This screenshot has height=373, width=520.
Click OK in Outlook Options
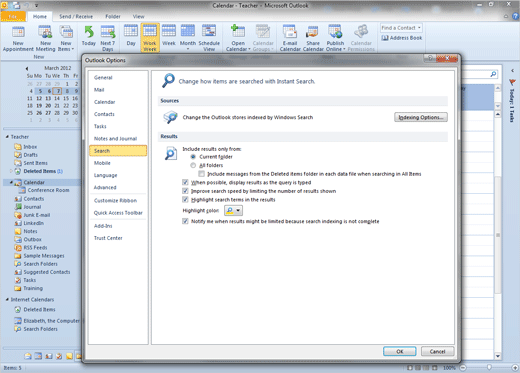click(399, 351)
